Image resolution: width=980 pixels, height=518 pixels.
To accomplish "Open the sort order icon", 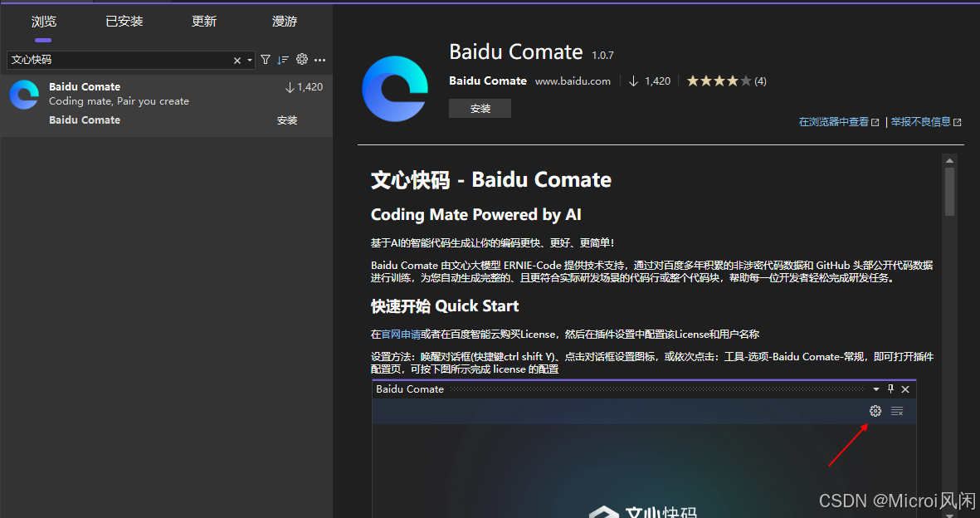I will 283,60.
